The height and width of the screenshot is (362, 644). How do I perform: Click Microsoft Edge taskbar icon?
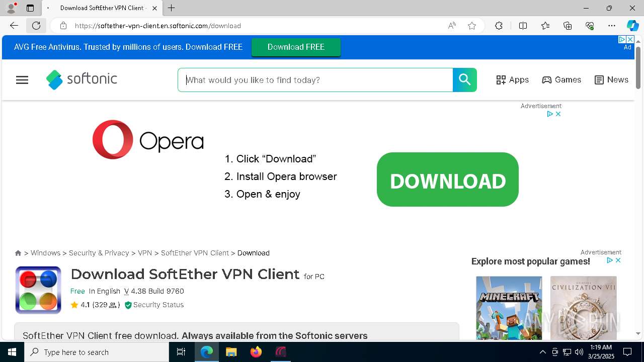click(x=207, y=352)
